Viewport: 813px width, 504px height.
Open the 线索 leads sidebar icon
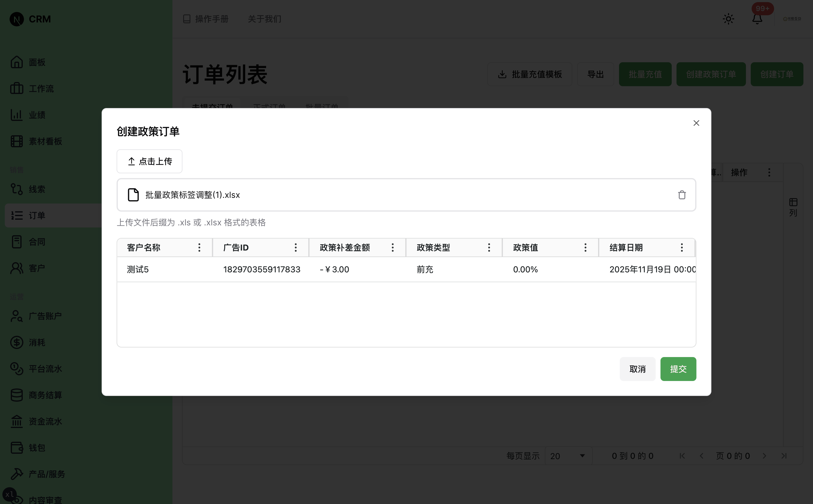click(x=17, y=189)
